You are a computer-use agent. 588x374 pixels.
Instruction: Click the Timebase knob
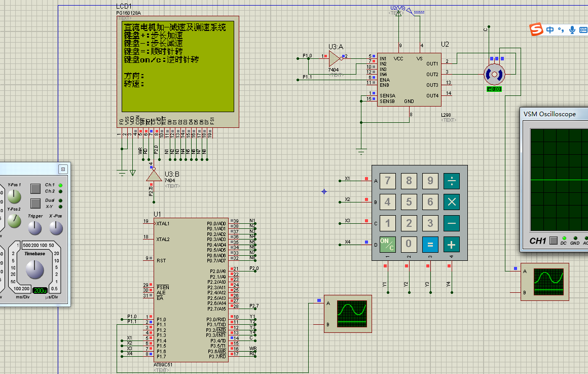pos(34,269)
